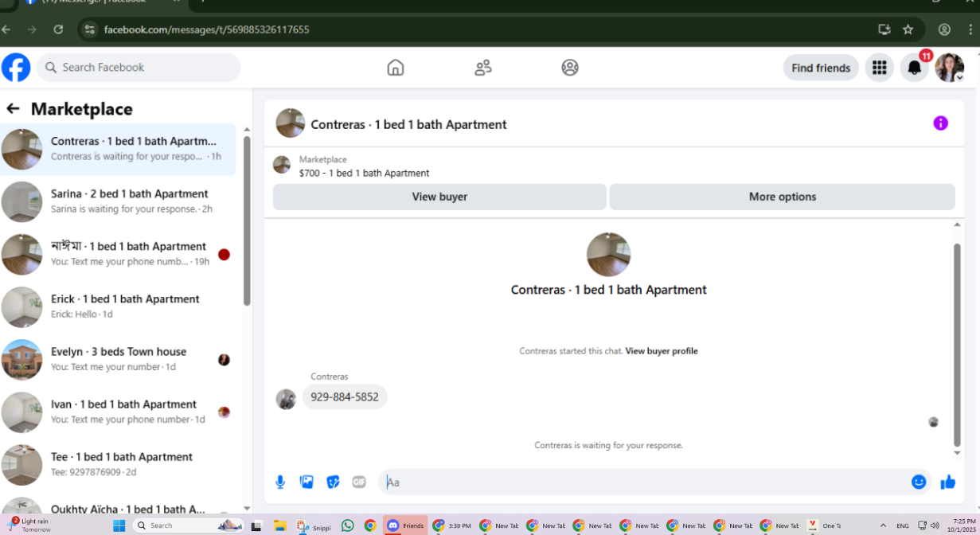
Task: View site information icon in address bar
Action: click(x=90, y=29)
